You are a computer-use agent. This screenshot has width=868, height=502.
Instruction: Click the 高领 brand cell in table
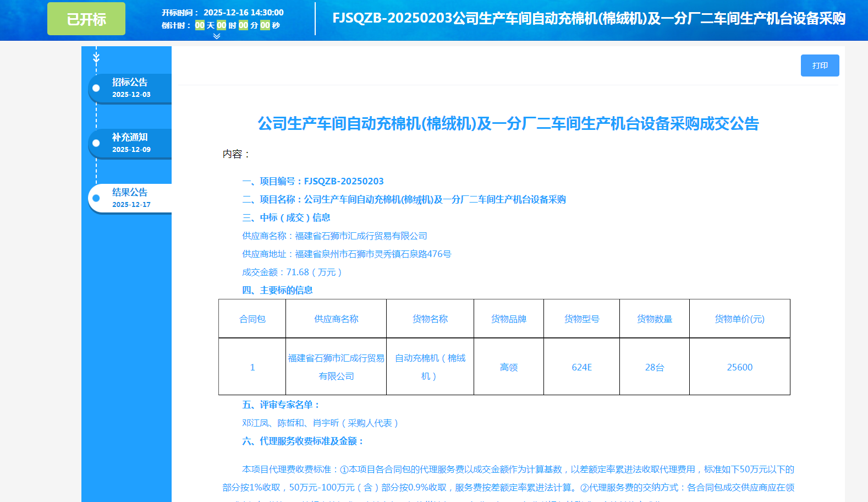click(x=508, y=367)
